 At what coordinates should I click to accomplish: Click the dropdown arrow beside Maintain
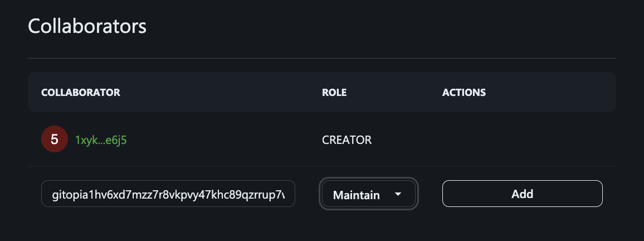pyautogui.click(x=398, y=194)
